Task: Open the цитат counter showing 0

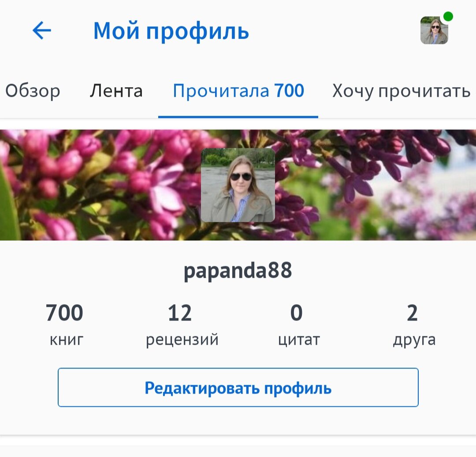Action: (x=298, y=313)
